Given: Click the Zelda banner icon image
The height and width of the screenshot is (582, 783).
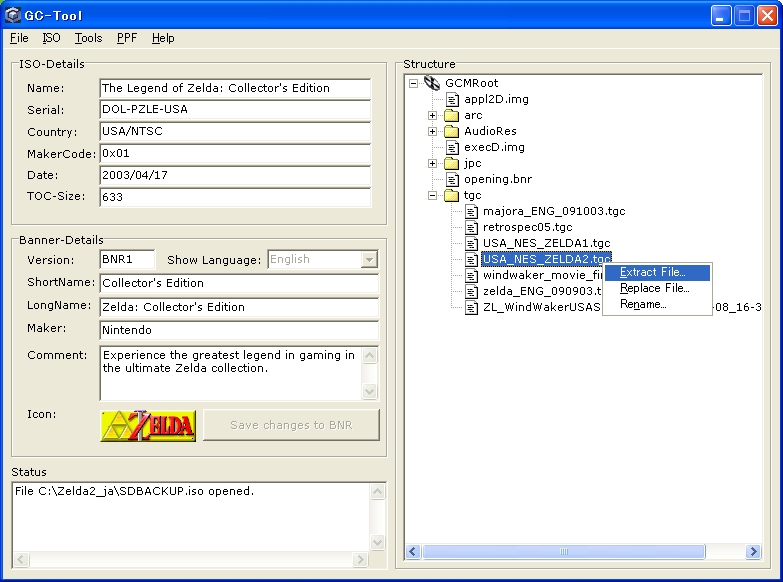Looking at the screenshot, I should pos(148,426).
